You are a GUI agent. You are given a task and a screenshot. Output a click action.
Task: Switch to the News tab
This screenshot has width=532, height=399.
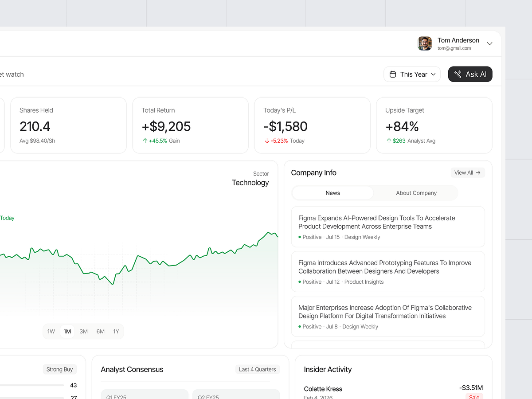332,193
